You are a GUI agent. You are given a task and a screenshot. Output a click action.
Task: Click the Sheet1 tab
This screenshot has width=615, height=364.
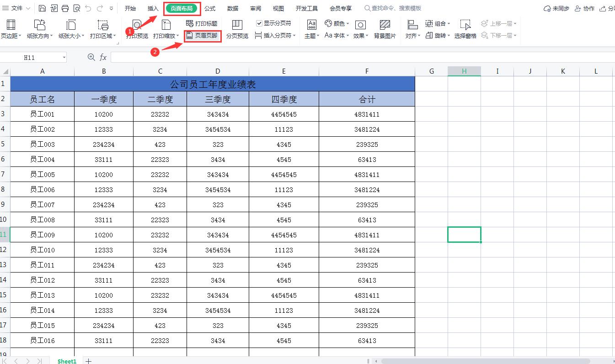(x=67, y=361)
